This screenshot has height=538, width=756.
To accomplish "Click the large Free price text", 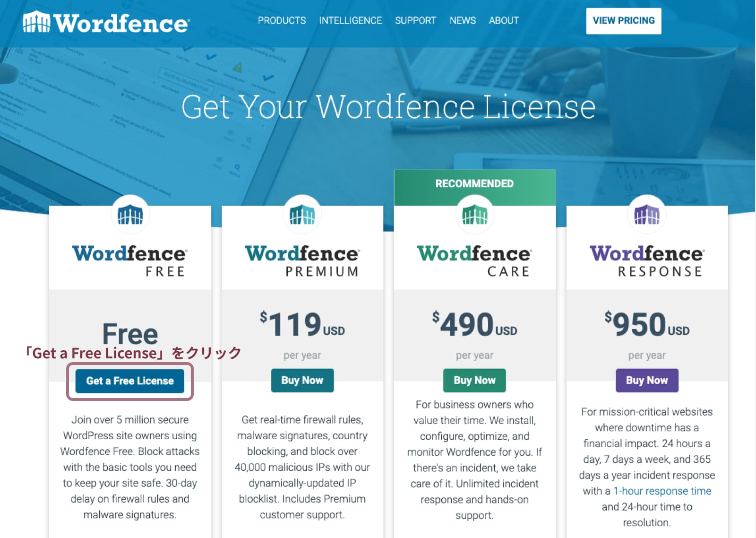I will [x=130, y=334].
